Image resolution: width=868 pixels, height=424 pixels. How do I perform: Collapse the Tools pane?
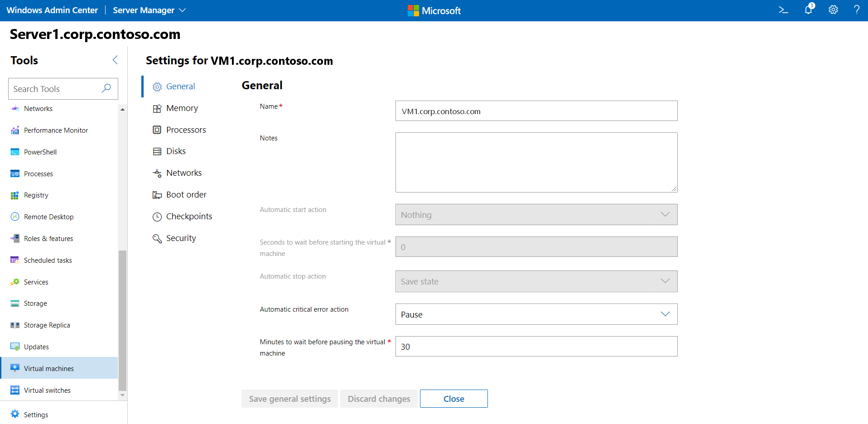point(115,59)
